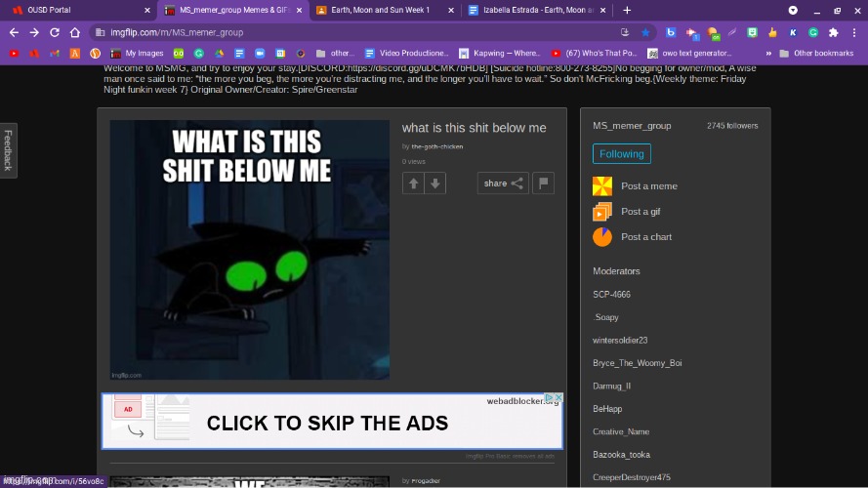Open the Chrome three-dot menu

854,32
